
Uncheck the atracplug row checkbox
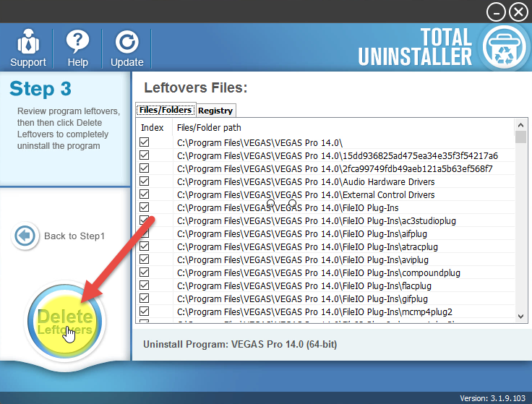click(144, 246)
